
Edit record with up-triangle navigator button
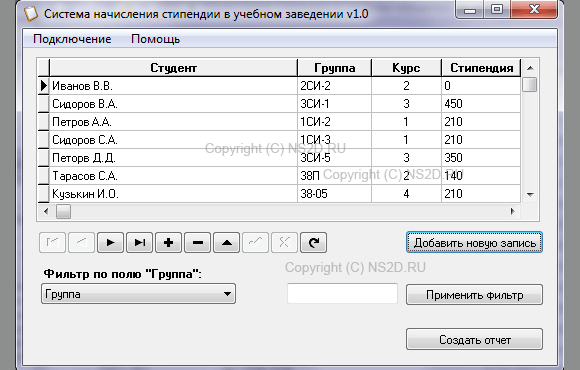pyautogui.click(x=226, y=243)
